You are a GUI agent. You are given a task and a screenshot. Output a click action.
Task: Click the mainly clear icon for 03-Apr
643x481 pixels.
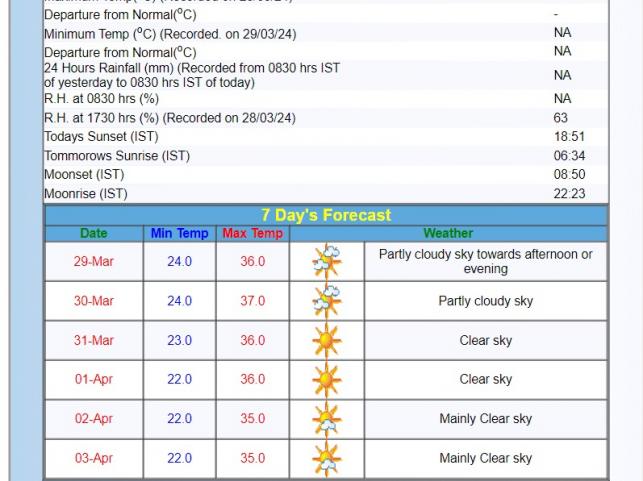[326, 459]
